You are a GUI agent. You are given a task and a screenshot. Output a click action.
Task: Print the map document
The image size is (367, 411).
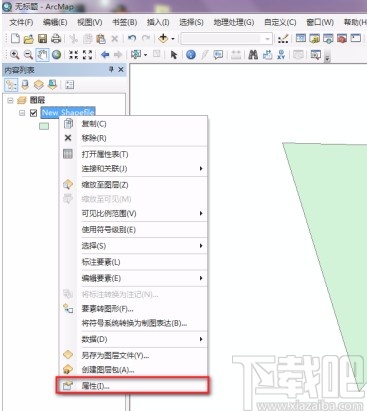pyautogui.click(x=56, y=39)
